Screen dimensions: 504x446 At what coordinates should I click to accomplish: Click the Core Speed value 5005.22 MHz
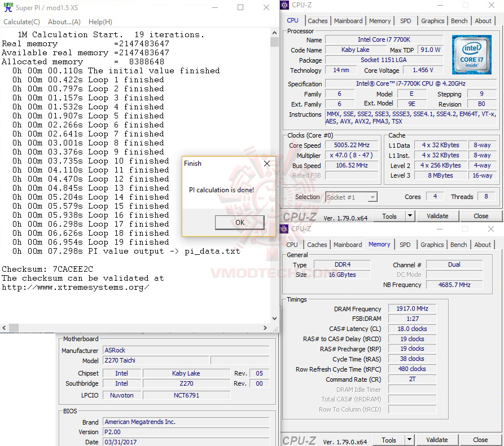point(352,145)
